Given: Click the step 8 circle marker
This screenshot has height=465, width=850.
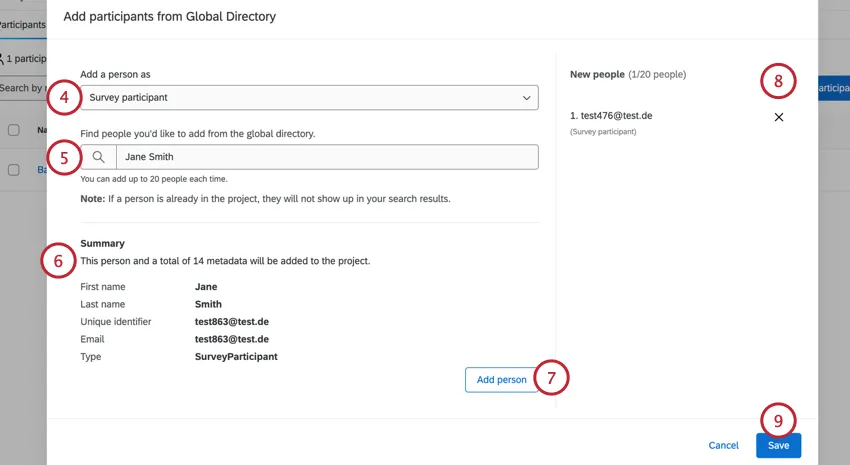Looking at the screenshot, I should click(x=778, y=81).
